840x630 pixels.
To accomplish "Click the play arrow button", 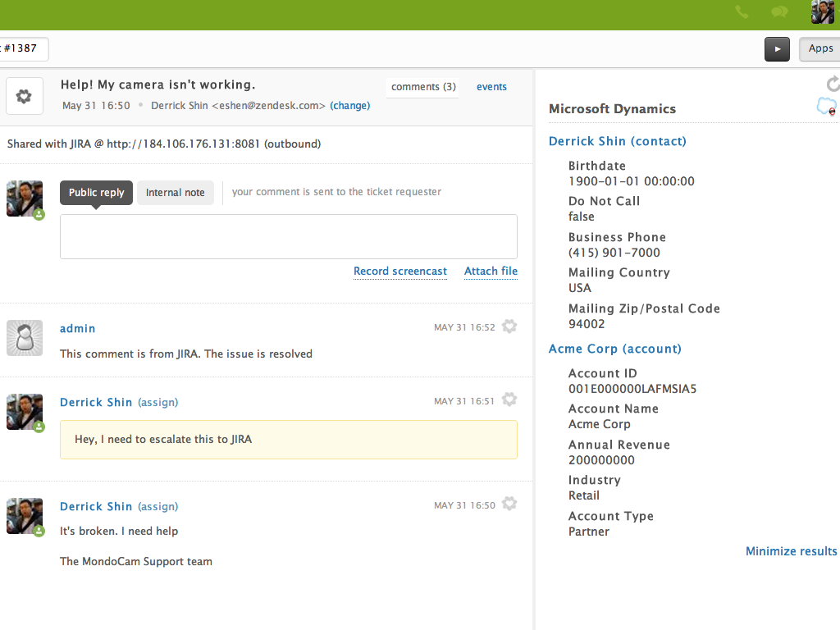I will tap(777, 49).
